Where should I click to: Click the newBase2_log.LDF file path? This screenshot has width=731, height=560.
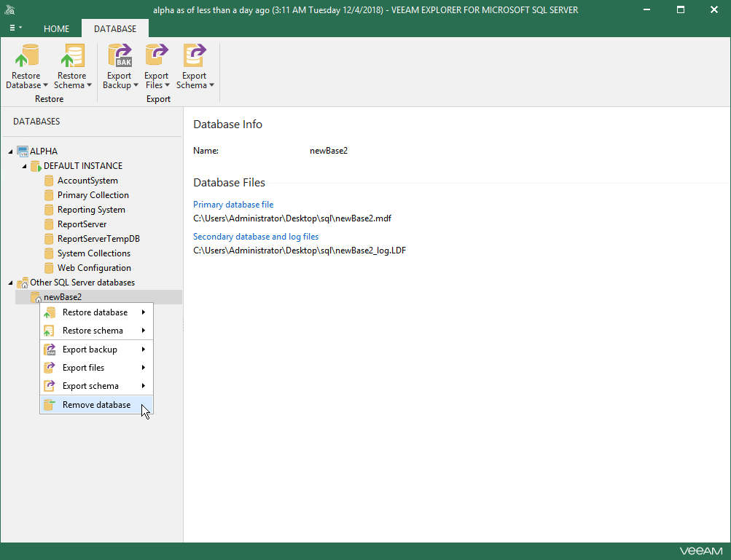pyautogui.click(x=300, y=251)
